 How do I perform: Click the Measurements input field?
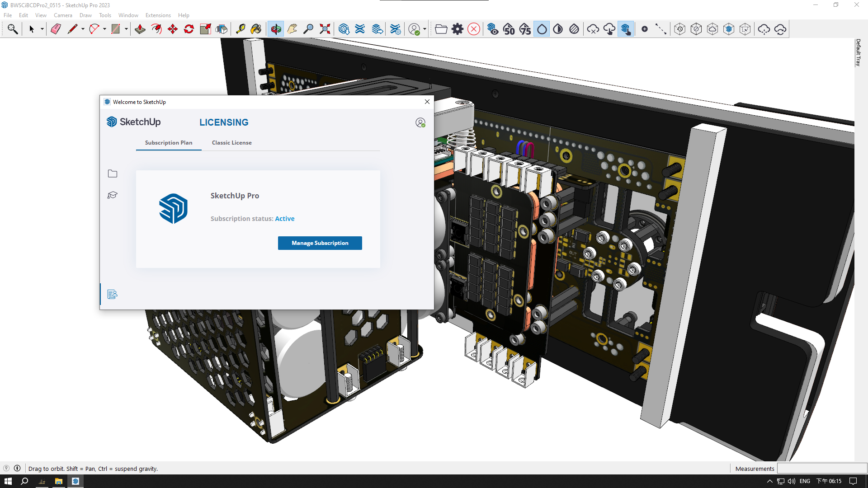[822, 469]
